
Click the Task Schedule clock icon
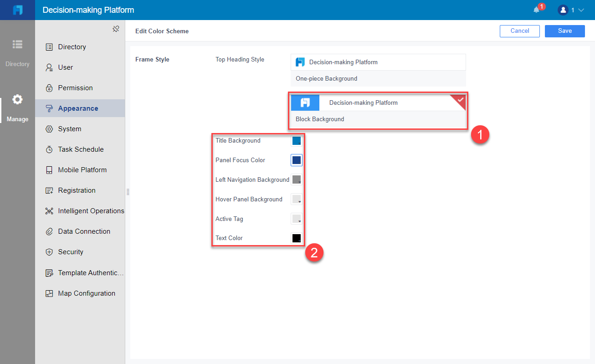point(49,149)
